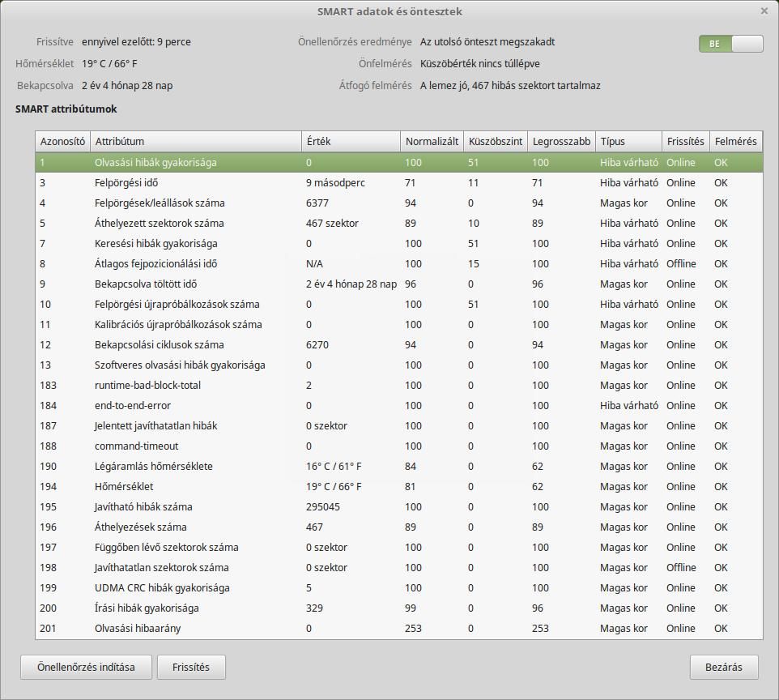The image size is (779, 700).
Task: Select the Olvasási hibaarány row
Action: pos(399,629)
